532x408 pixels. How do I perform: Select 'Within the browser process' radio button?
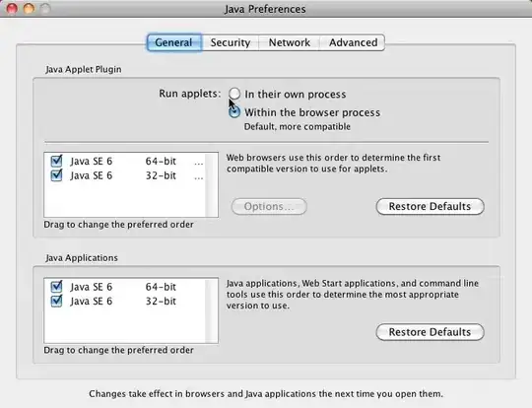(x=234, y=112)
